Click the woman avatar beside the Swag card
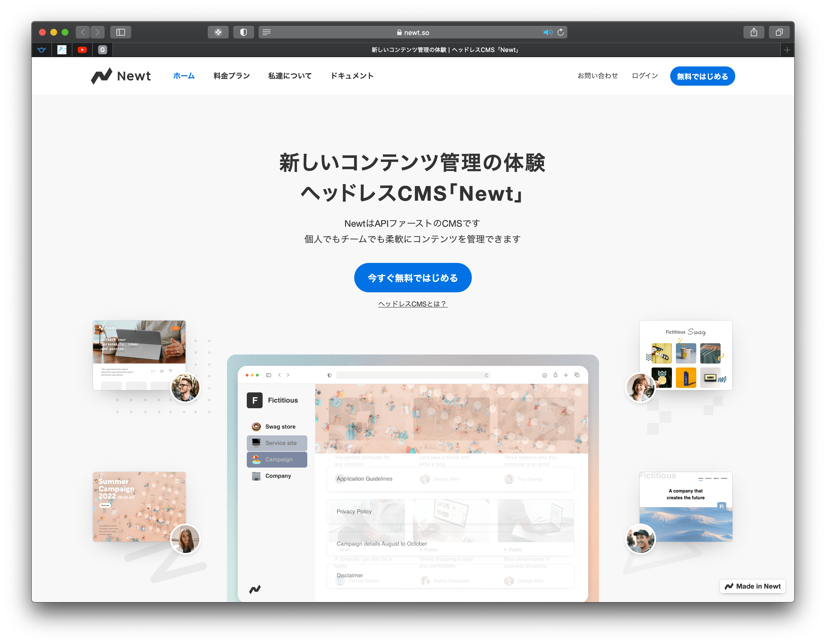This screenshot has height=644, width=826. pos(640,388)
